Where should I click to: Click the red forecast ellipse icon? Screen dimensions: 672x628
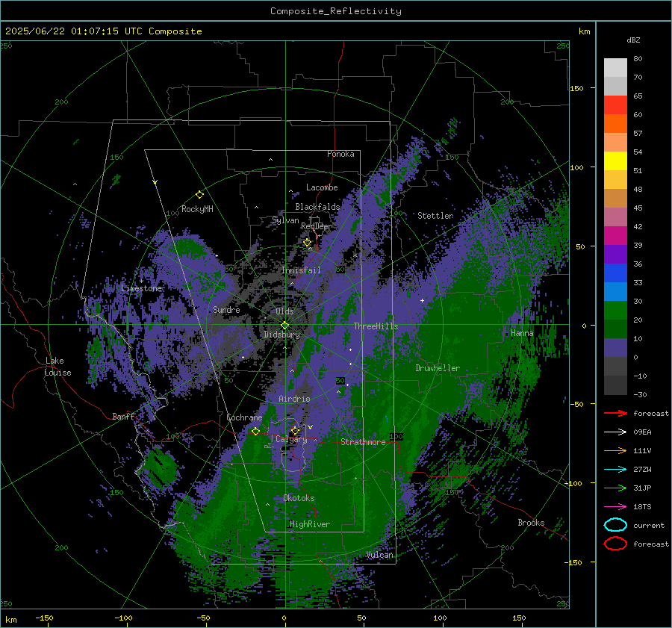[x=615, y=544]
